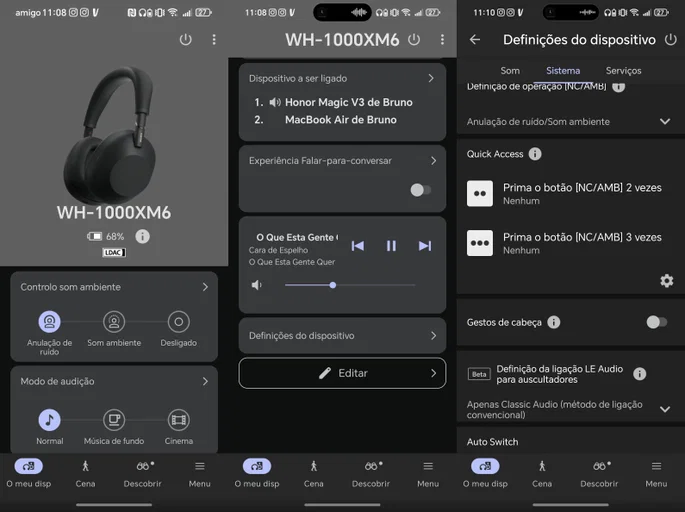Skip to previous track

357,246
